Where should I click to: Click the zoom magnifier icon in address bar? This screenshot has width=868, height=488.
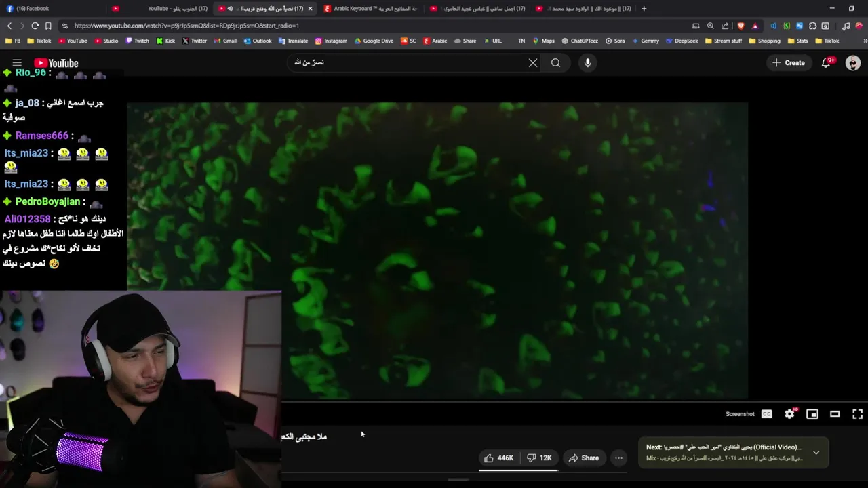tap(710, 26)
